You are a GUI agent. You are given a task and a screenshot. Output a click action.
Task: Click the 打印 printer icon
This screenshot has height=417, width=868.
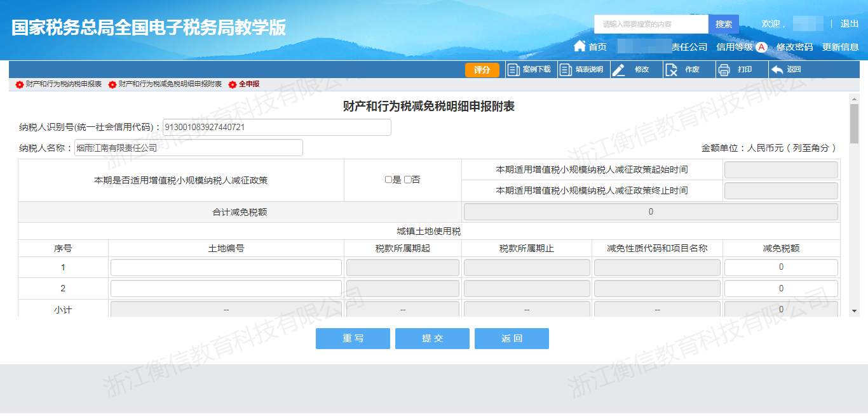point(724,70)
